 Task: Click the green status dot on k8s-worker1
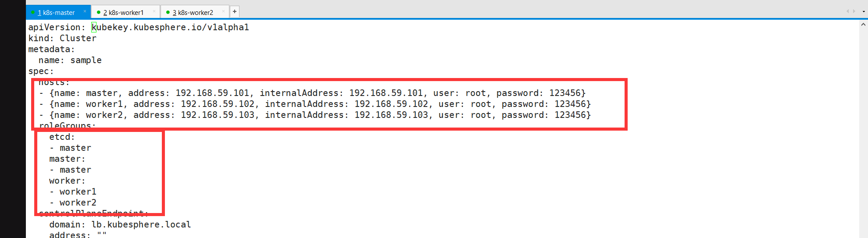[x=99, y=12]
